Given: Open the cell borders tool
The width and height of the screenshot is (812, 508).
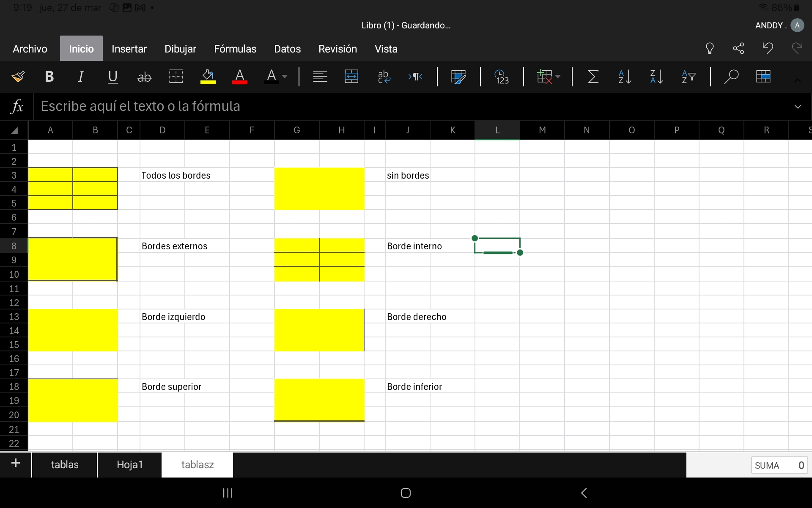Looking at the screenshot, I should point(176,77).
